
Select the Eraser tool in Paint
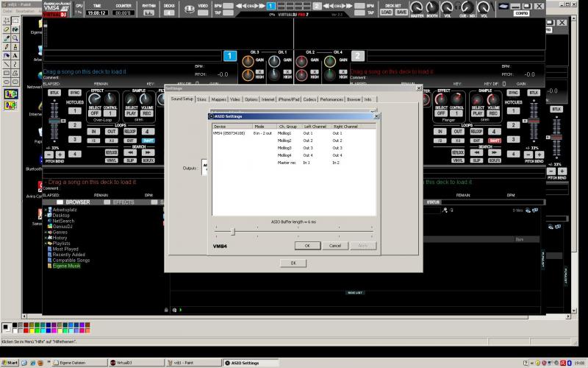(7, 29)
